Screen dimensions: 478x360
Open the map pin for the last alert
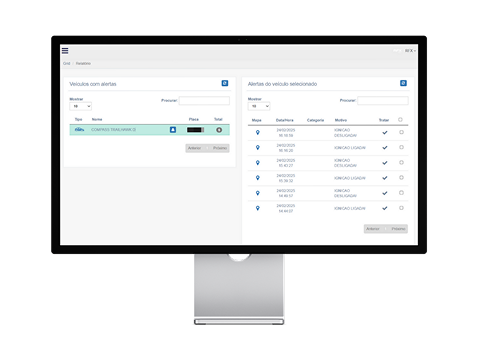[x=258, y=208]
